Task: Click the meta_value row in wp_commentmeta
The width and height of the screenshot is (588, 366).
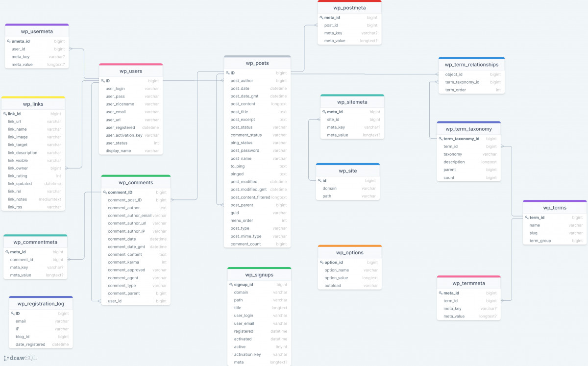Action: tap(35, 275)
